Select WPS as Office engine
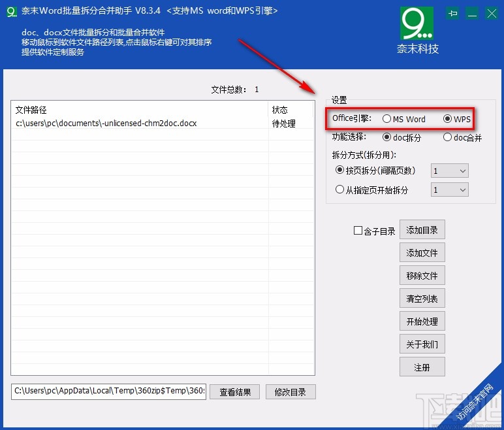Viewport: 504px width, 430px height. coord(457,119)
